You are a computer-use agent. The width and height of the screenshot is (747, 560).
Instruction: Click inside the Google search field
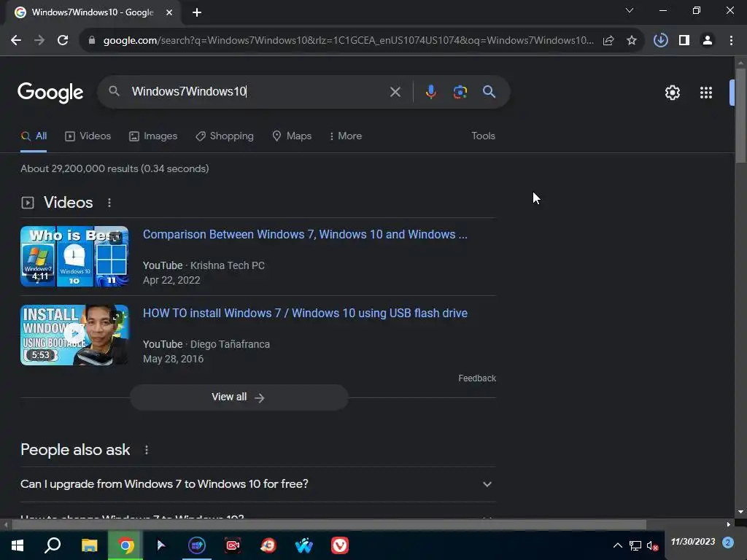coord(258,91)
